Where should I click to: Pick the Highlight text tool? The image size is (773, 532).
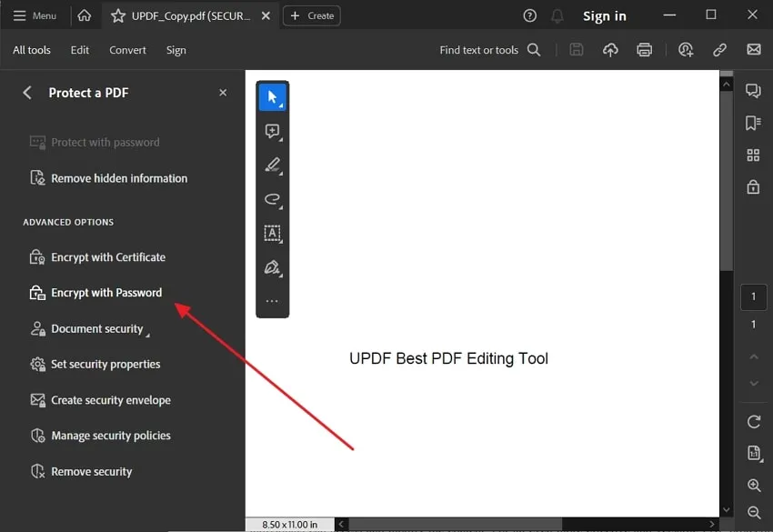tap(272, 165)
